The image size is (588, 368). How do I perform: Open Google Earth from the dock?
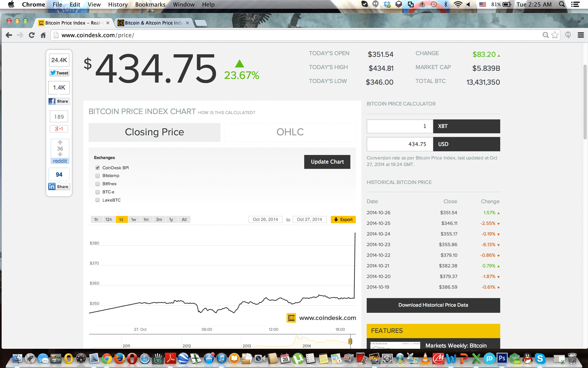point(183,359)
